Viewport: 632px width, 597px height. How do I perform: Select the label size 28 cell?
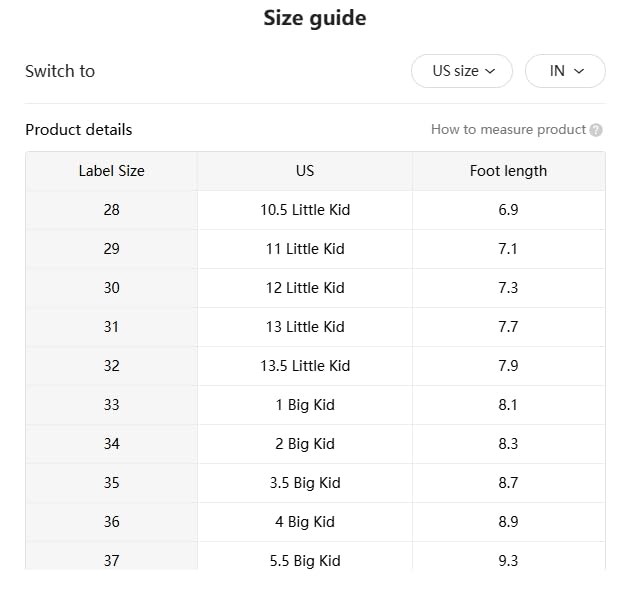tap(111, 210)
